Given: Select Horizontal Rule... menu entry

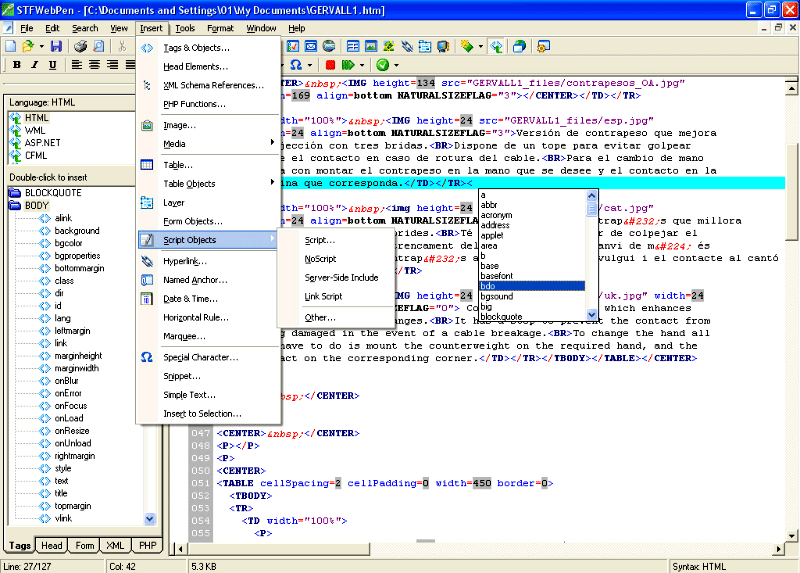Looking at the screenshot, I should [196, 317].
